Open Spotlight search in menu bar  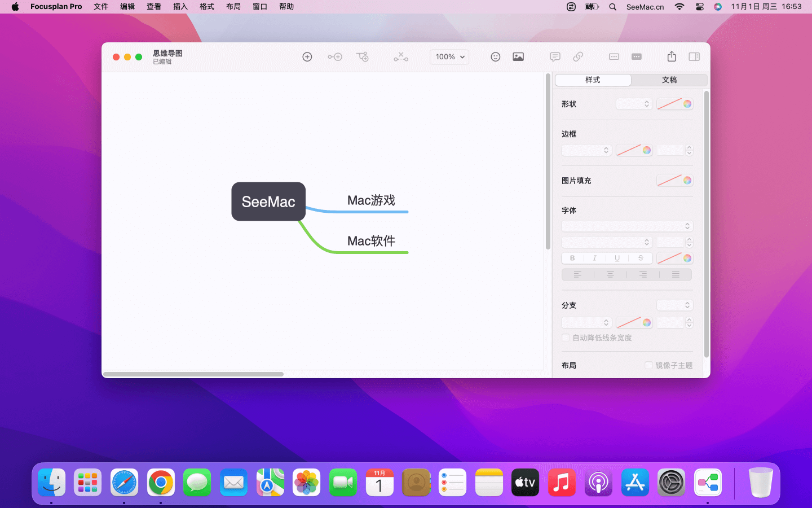612,7
